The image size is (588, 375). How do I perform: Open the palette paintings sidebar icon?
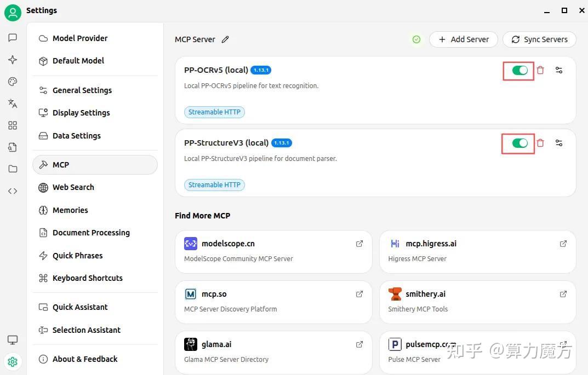point(13,82)
